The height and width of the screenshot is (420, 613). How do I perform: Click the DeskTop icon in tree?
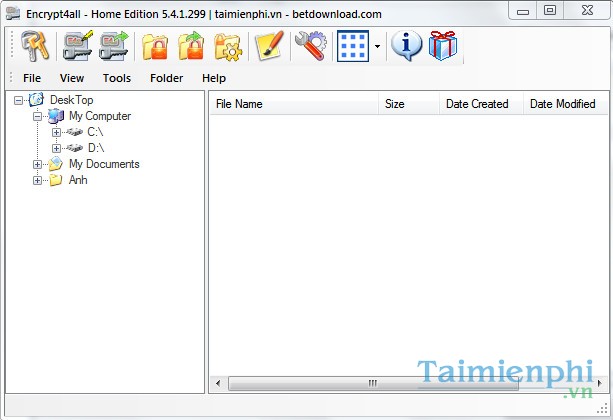[x=36, y=100]
